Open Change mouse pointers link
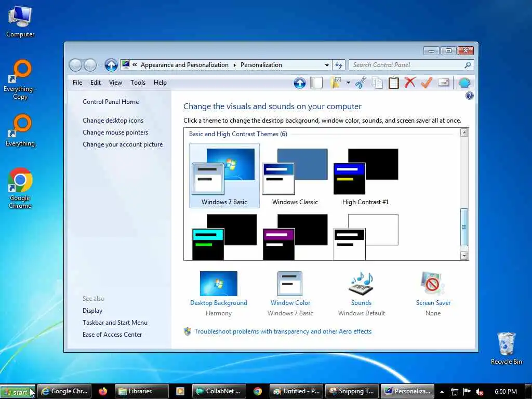The width and height of the screenshot is (532, 399). coord(115,132)
